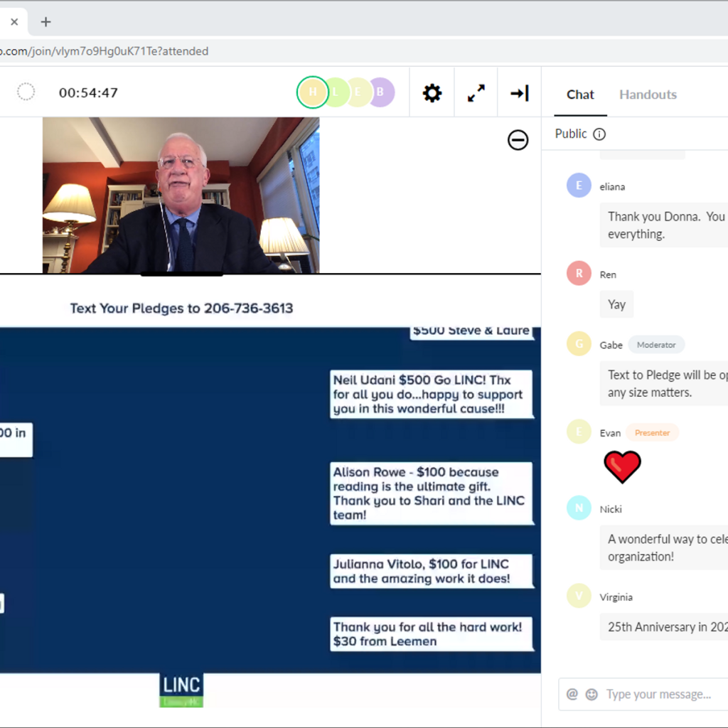
Task: Collapse the chat side panel arrow
Action: tap(520, 93)
